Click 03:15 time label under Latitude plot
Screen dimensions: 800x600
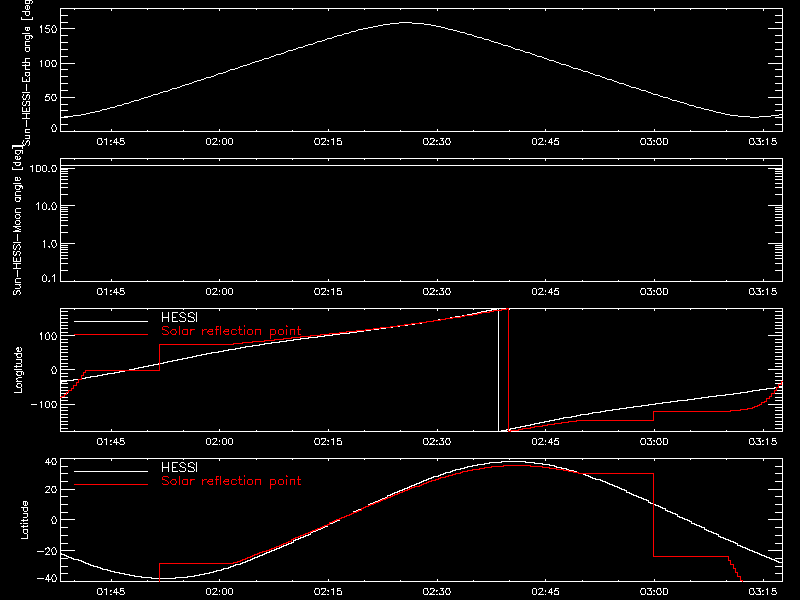click(x=763, y=591)
